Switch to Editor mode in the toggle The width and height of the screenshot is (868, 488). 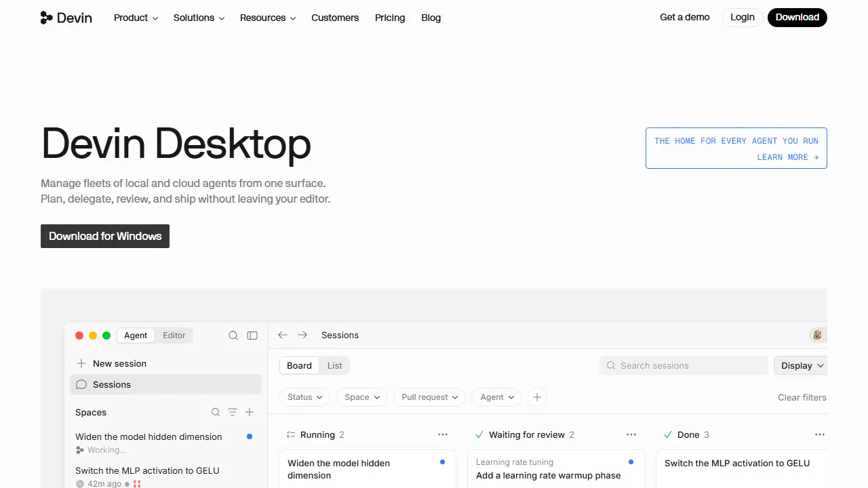(174, 335)
